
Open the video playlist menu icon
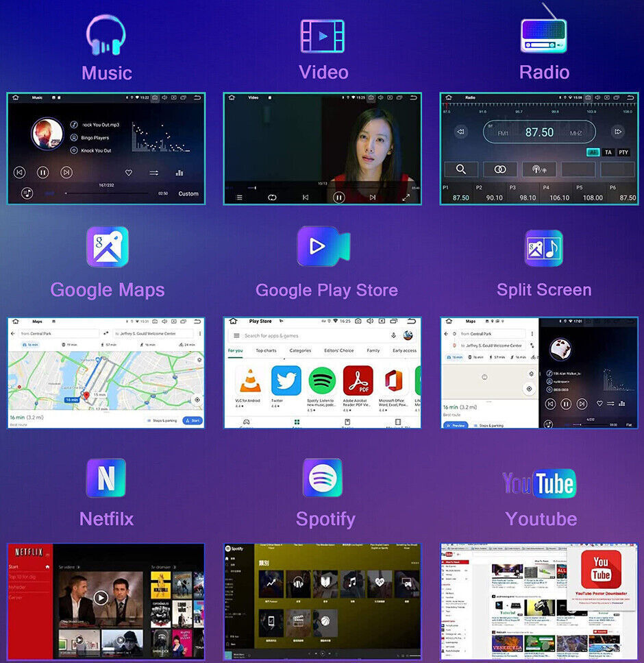[x=239, y=197]
